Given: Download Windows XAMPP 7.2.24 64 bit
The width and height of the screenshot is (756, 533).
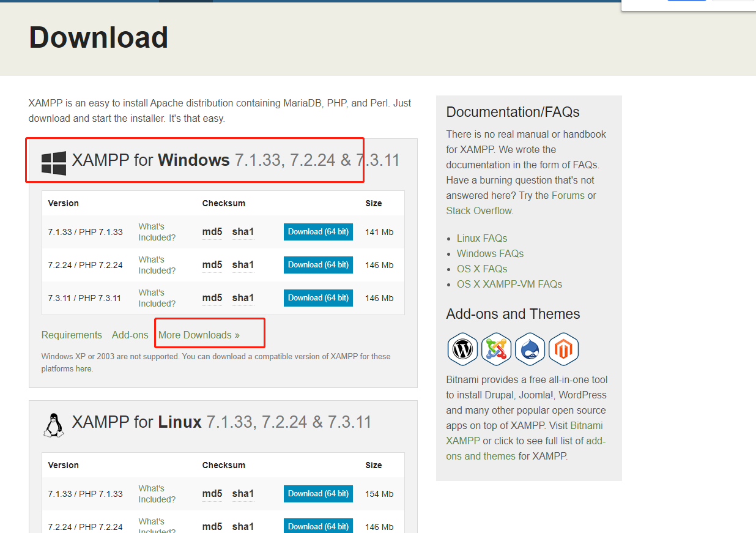Looking at the screenshot, I should coord(318,265).
